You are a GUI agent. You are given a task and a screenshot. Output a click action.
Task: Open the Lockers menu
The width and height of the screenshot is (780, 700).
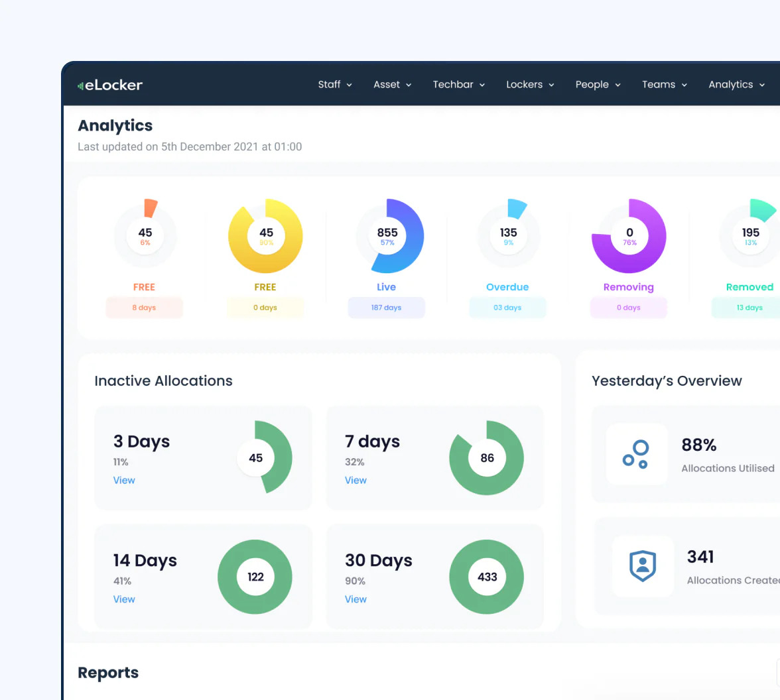click(x=530, y=85)
